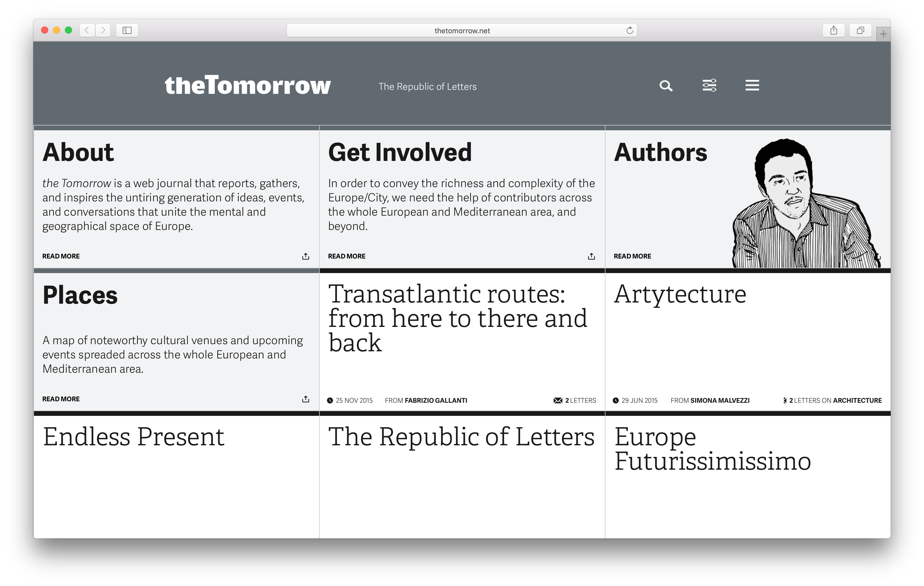This screenshot has width=924, height=586.
Task: Click the browser Share toolbar button
Action: [x=834, y=30]
